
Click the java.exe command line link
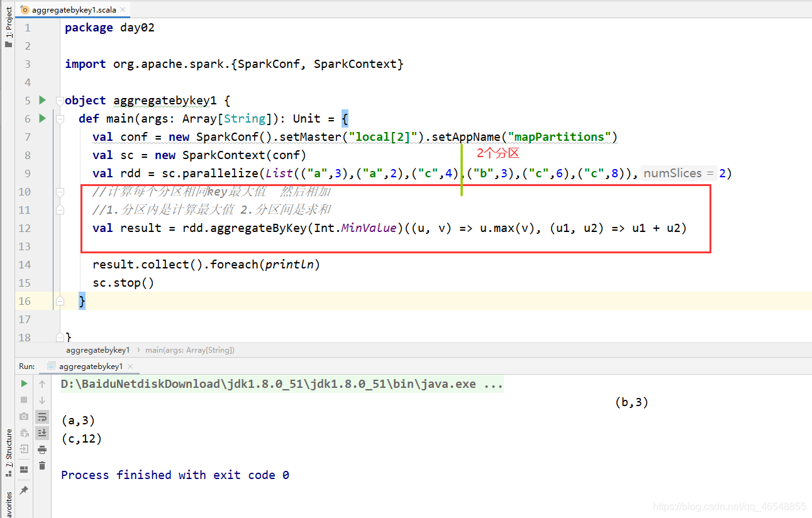[x=282, y=384]
